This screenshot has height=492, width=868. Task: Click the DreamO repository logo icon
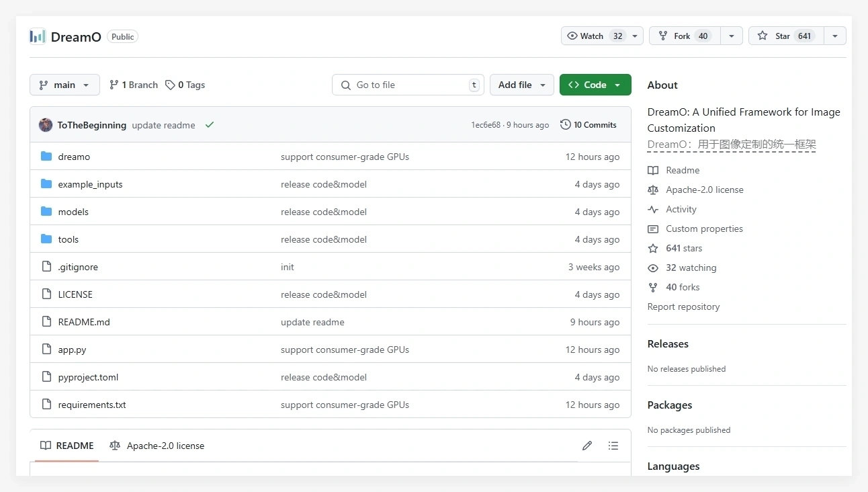(x=38, y=36)
